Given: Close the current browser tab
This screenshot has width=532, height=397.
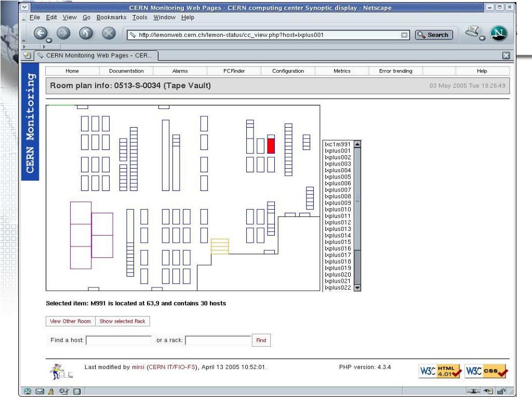Looking at the screenshot, I should (x=506, y=56).
